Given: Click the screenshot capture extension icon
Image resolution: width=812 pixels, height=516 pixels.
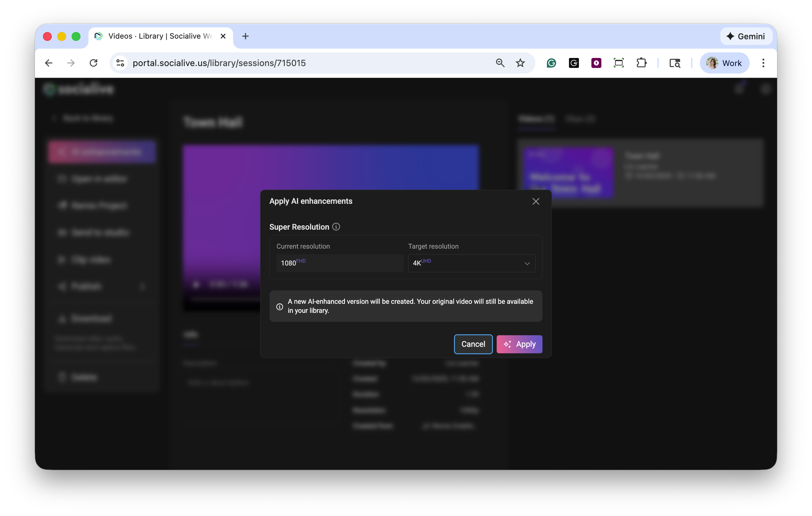Looking at the screenshot, I should [619, 63].
